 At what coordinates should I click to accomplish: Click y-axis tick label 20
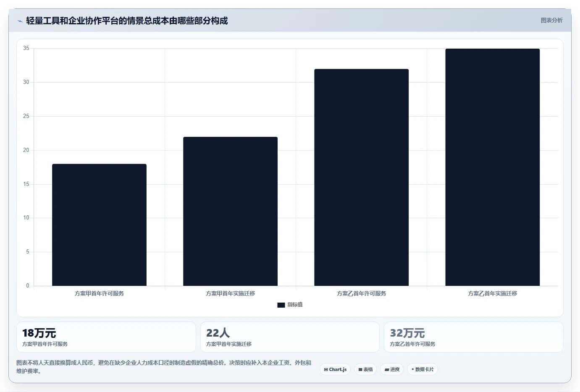click(26, 150)
